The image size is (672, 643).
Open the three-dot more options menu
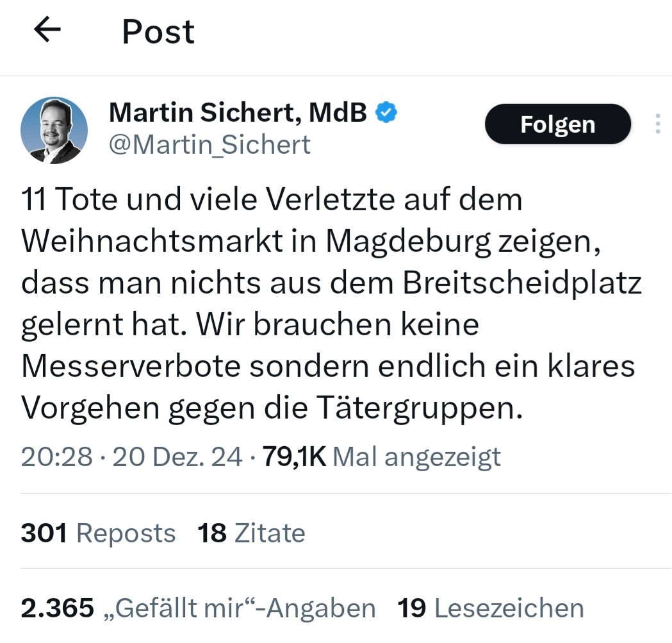pyautogui.click(x=657, y=124)
